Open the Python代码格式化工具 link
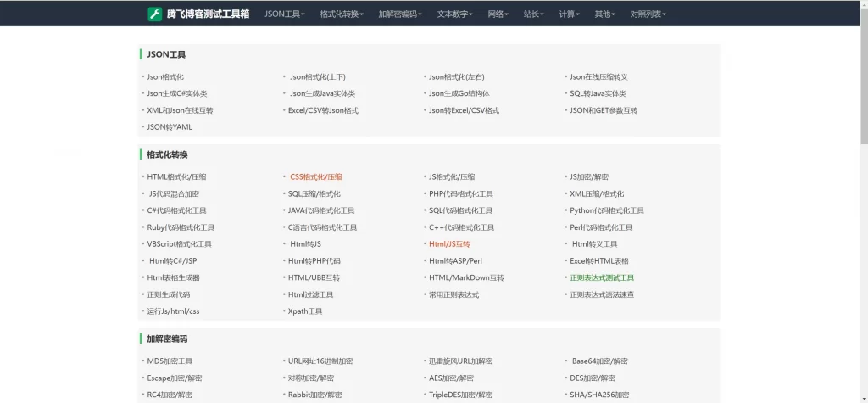Viewport: 868px width, 403px height. pyautogui.click(x=607, y=210)
